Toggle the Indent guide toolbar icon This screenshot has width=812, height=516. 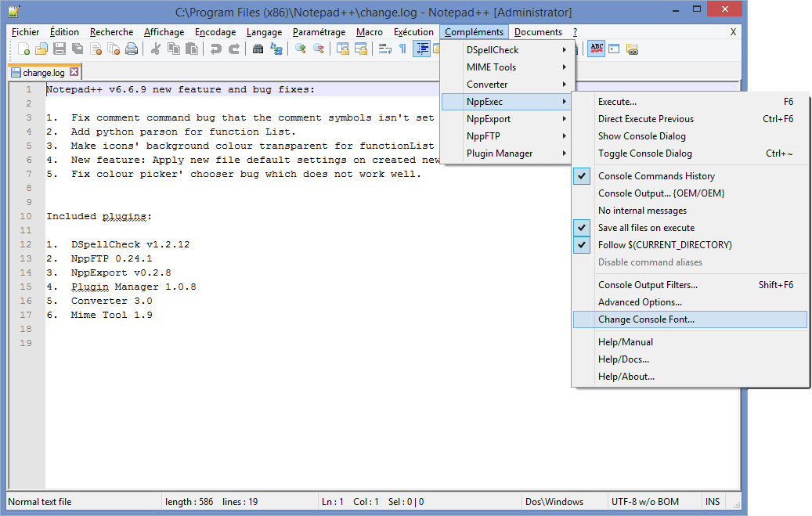point(422,49)
